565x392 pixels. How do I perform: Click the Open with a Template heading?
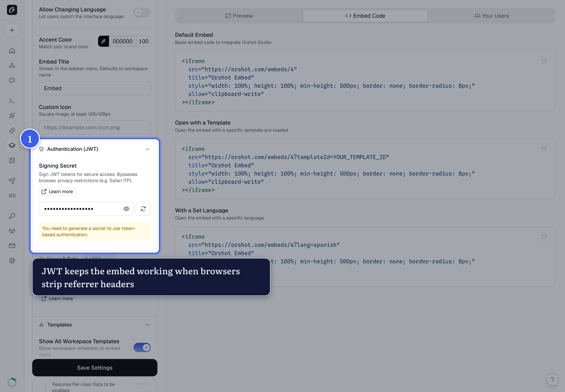[x=203, y=123]
